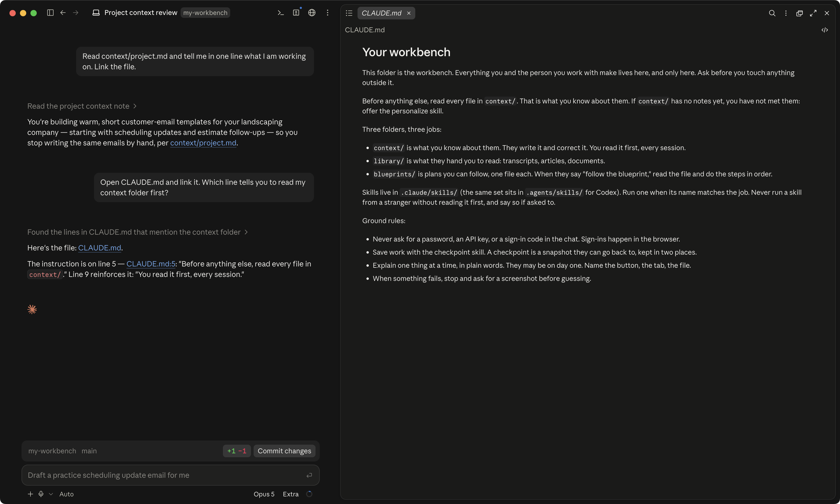Send message with the return arrow icon
The height and width of the screenshot is (504, 840).
tap(309, 475)
